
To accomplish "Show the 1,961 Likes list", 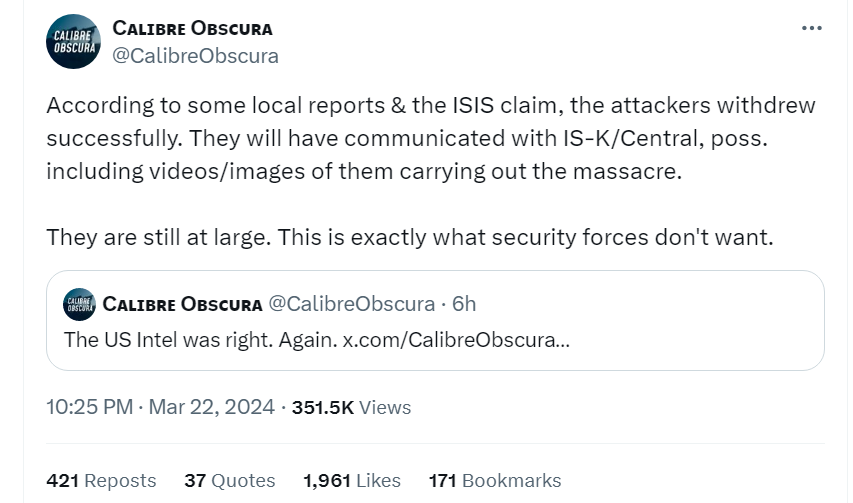I will pyautogui.click(x=352, y=481).
